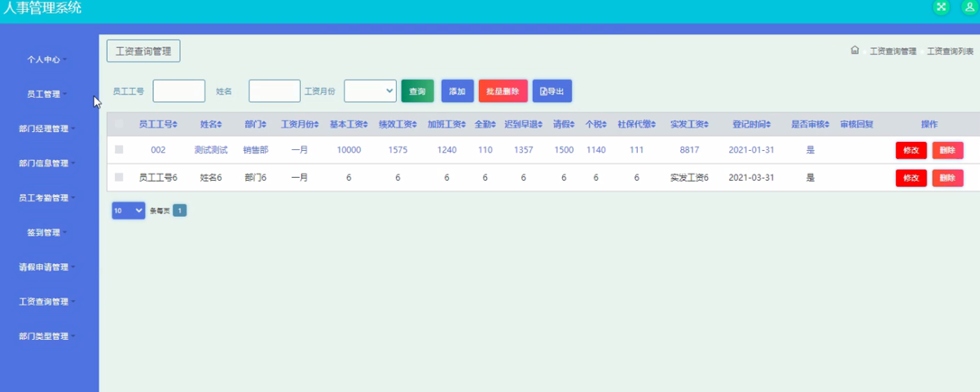The width and height of the screenshot is (980, 392).
Task: Expand 工资查询管理 sidebar menu
Action: (46, 302)
